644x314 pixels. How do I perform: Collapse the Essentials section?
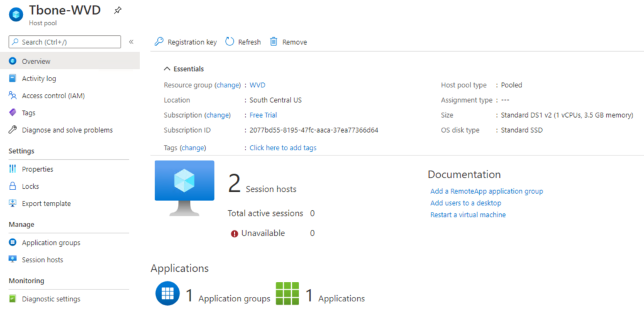(167, 69)
